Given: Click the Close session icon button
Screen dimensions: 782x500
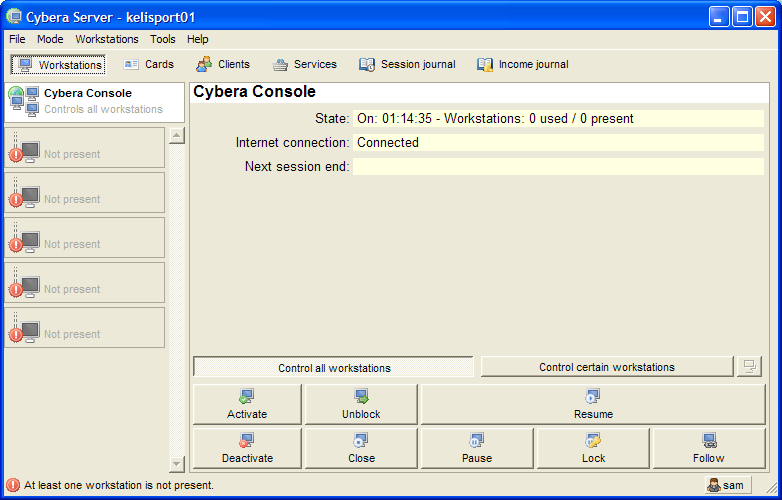Looking at the screenshot, I should pyautogui.click(x=361, y=448).
